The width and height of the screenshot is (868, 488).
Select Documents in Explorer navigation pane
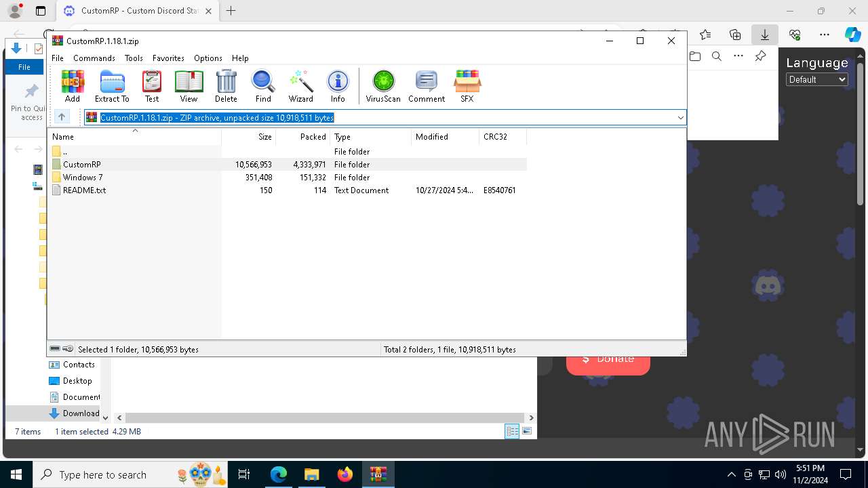coord(75,397)
